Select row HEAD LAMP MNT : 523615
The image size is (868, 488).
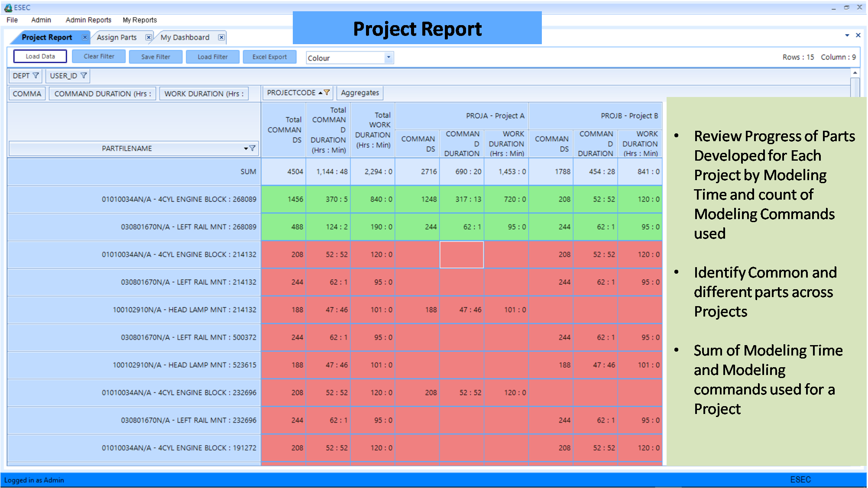click(134, 365)
